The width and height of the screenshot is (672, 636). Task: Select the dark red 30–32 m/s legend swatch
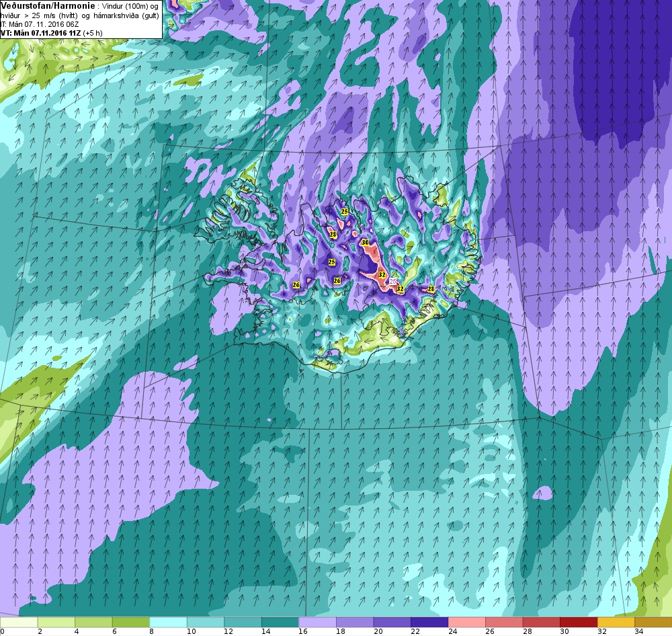coord(578,622)
